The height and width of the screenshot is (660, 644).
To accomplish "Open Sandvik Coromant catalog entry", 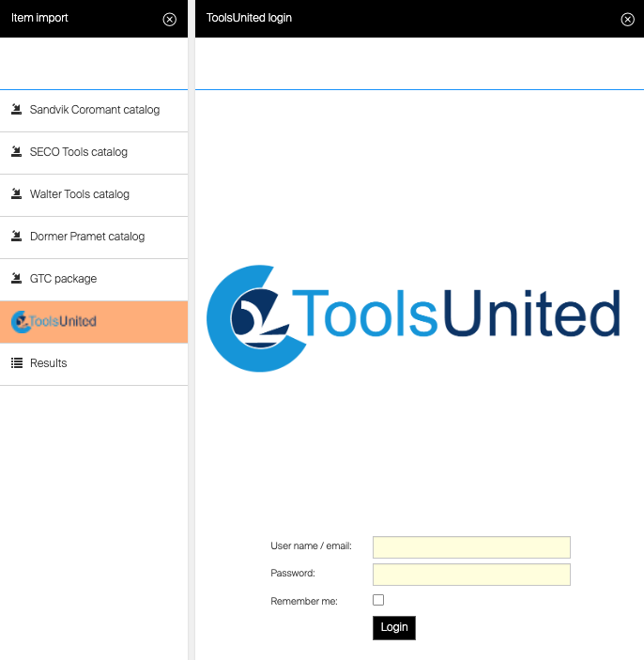I will pyautogui.click(x=95, y=110).
